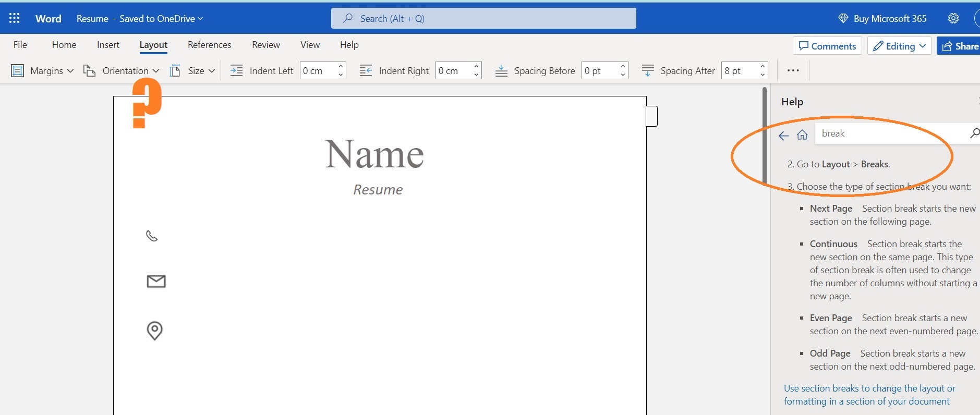Decrease the Spacing Before value
This screenshot has height=415, width=980.
pos(623,75)
